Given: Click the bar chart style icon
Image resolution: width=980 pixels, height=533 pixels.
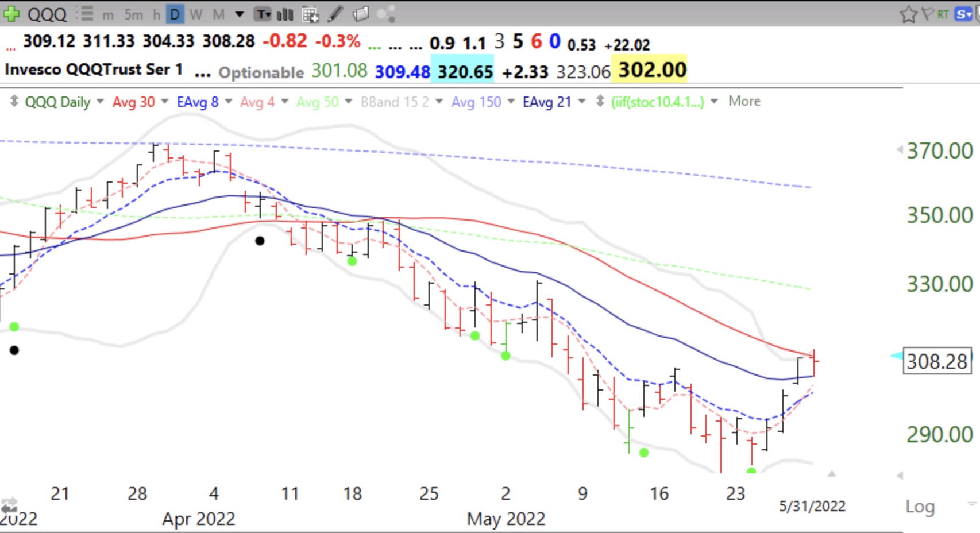Looking at the screenshot, I should pyautogui.click(x=285, y=14).
